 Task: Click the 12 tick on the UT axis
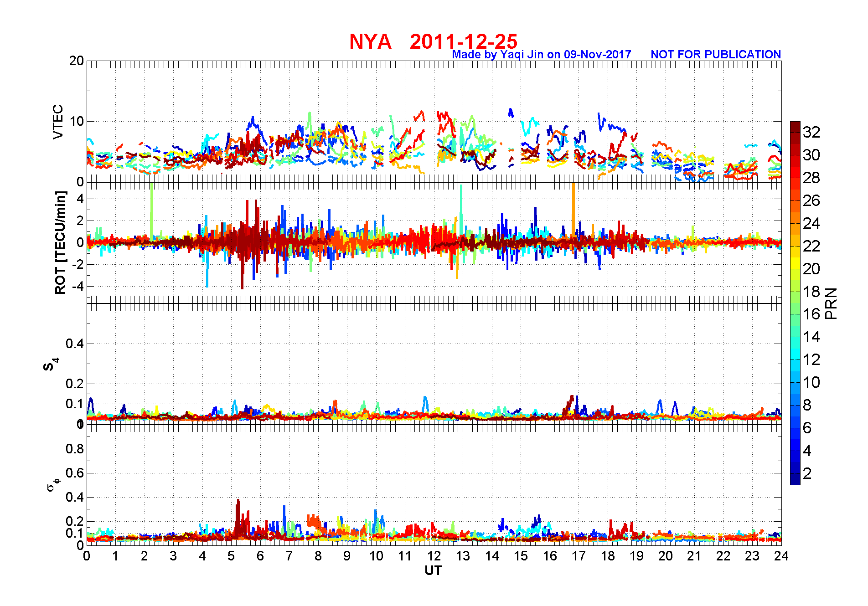pos(434,556)
